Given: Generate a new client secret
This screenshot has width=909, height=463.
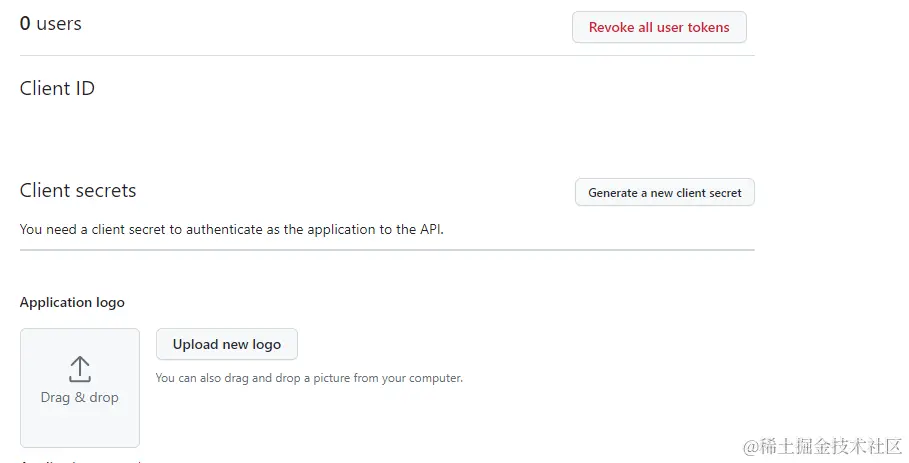Looking at the screenshot, I should (x=664, y=192).
